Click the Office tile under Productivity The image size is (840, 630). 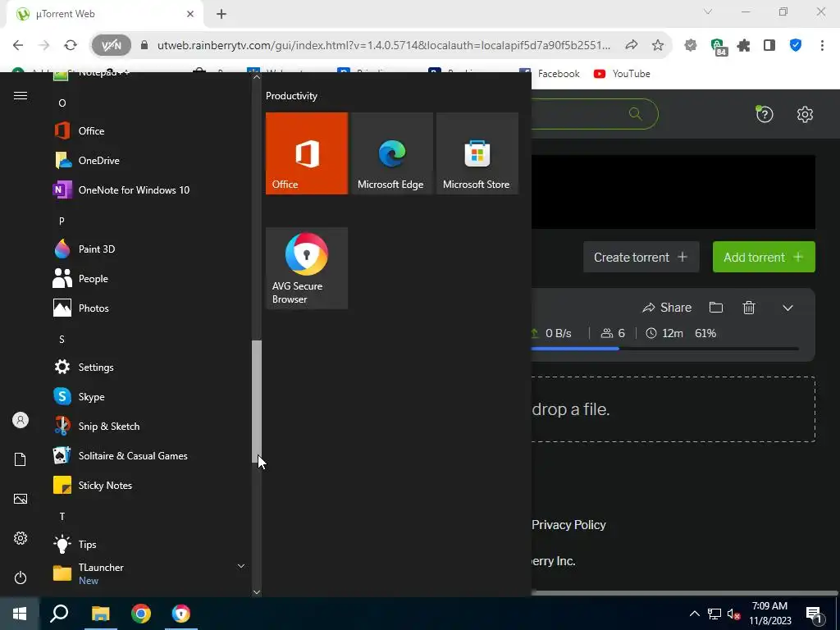click(x=307, y=153)
